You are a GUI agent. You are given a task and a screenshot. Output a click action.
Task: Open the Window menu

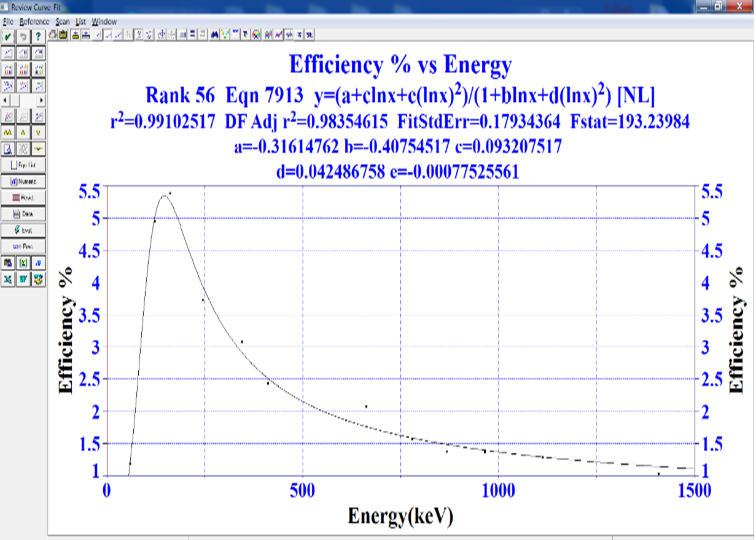click(x=104, y=21)
